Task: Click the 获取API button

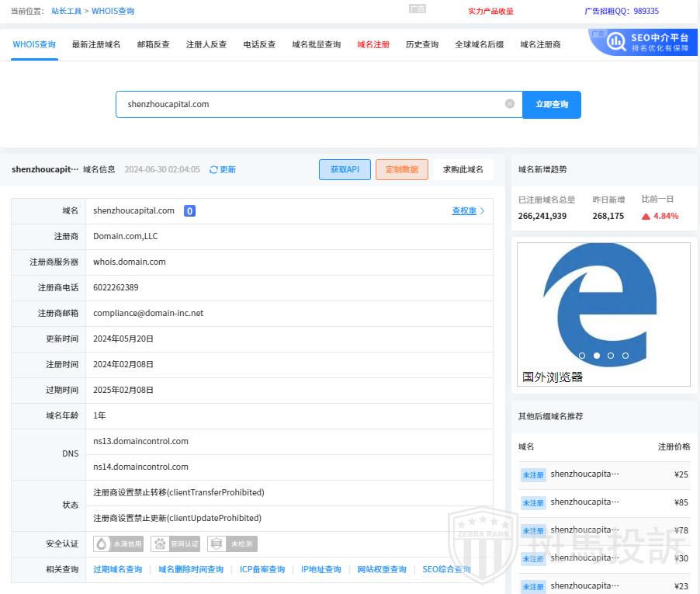Action: [x=345, y=169]
